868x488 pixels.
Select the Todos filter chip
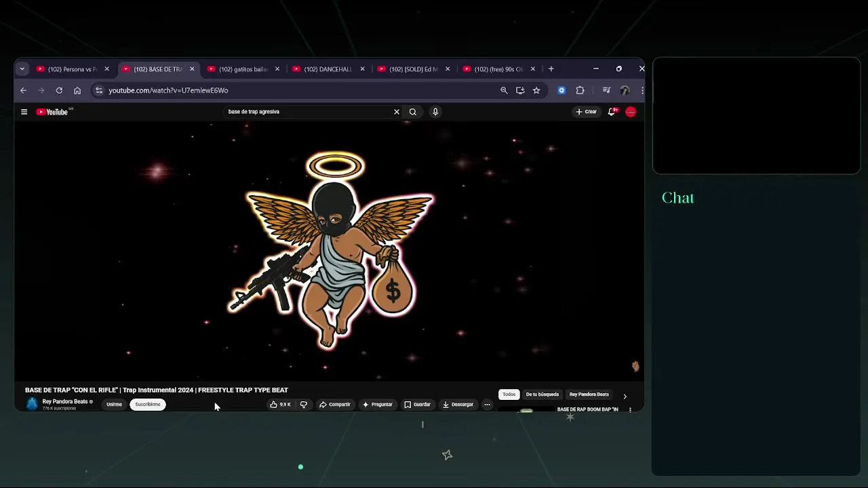(509, 394)
